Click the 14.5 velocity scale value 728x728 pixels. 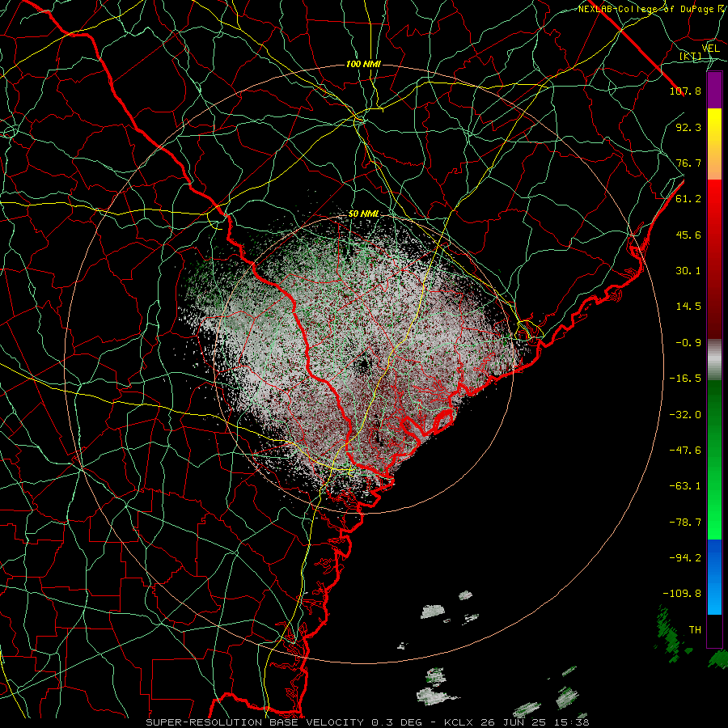[688, 307]
